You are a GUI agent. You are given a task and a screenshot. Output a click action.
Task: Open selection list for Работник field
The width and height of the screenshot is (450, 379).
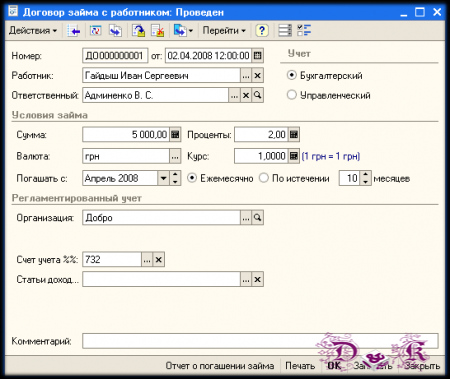tap(246, 76)
